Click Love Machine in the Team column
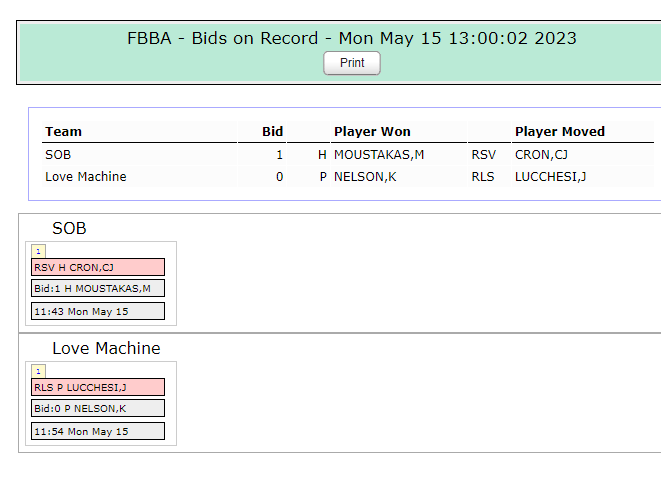Viewport: 661px width, 493px height. coord(86,177)
